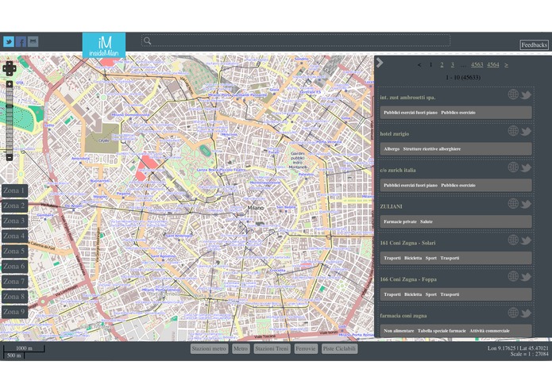The image size is (552, 392).
Task: Select Zona 2
Action: point(14,206)
